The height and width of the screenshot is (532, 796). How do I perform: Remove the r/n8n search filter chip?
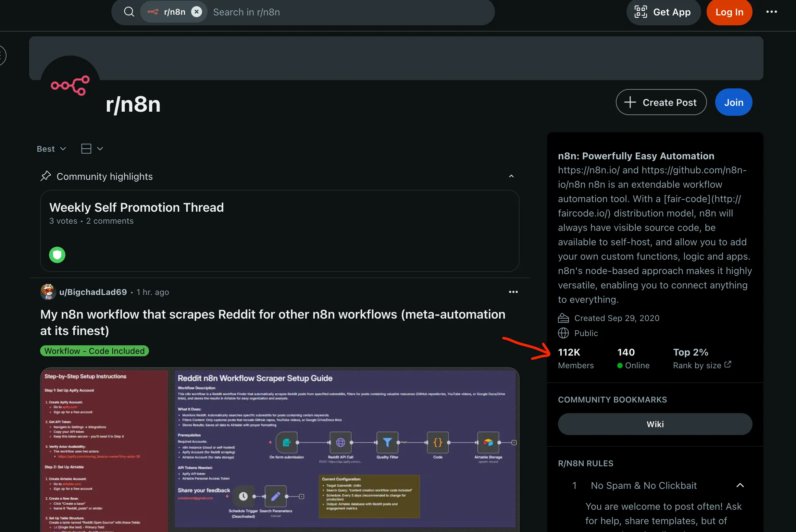pos(196,12)
